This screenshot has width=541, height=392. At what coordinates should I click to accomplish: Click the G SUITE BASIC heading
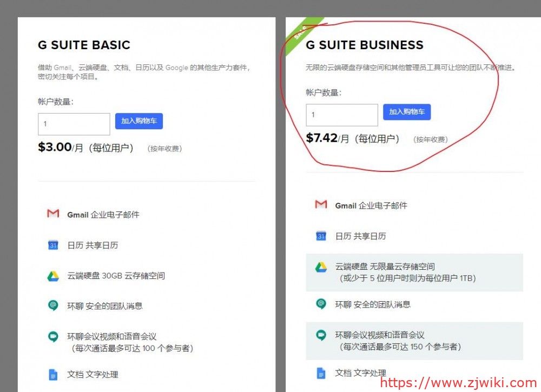(84, 45)
